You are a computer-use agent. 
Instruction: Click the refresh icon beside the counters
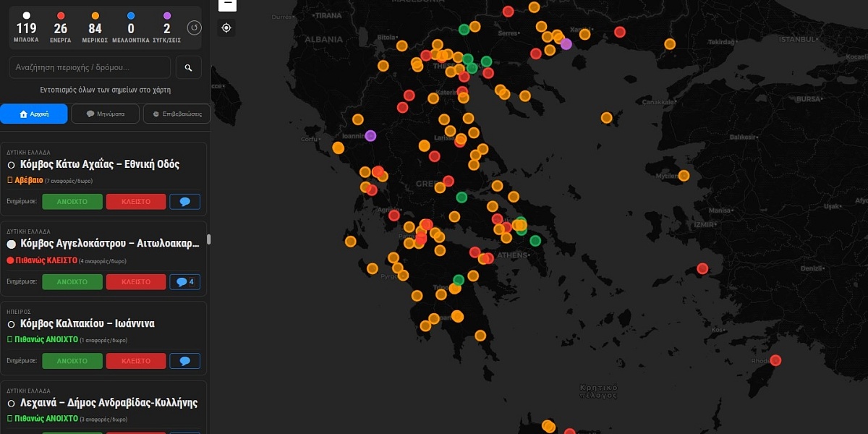[194, 28]
